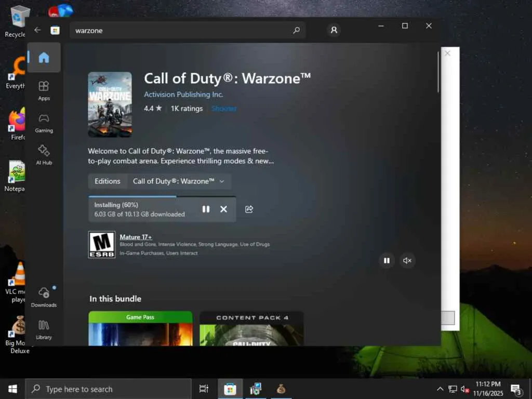The height and width of the screenshot is (399, 532).
Task: Click the 4.4 star rating
Action: coord(153,109)
